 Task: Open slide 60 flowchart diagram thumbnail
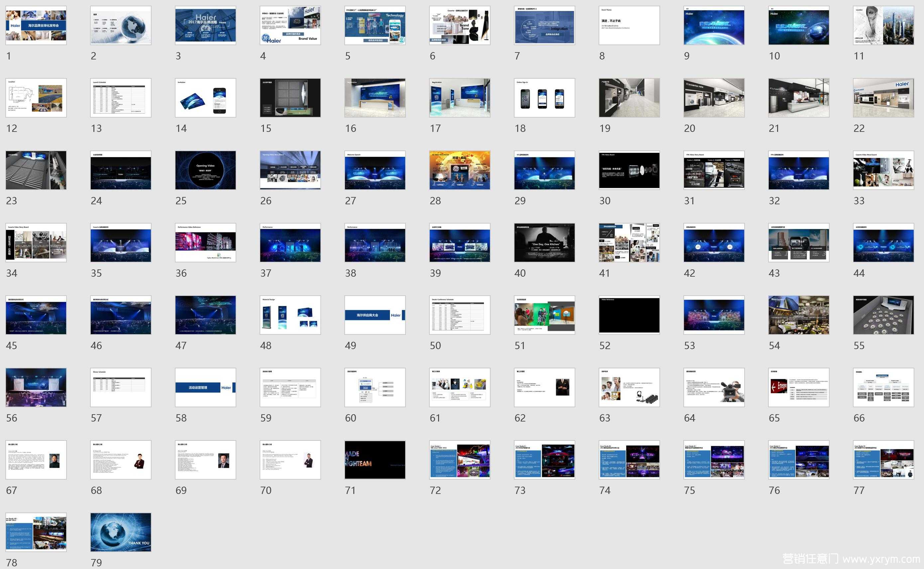click(x=375, y=388)
